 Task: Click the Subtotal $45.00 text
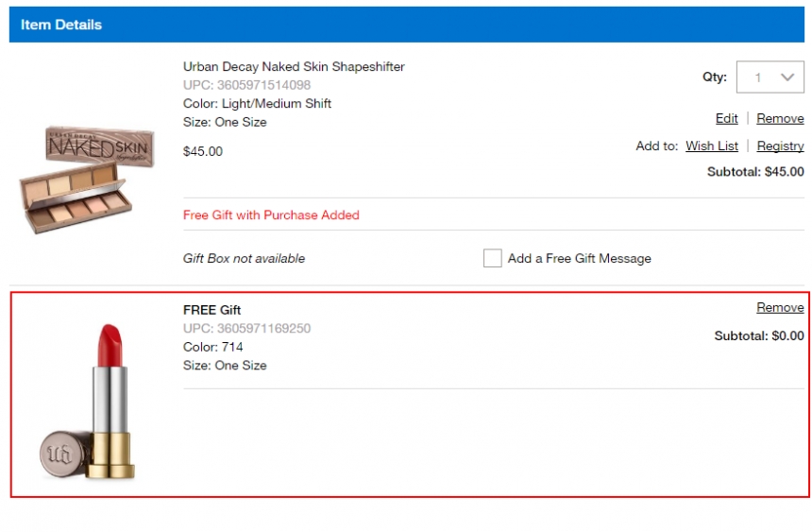755,172
